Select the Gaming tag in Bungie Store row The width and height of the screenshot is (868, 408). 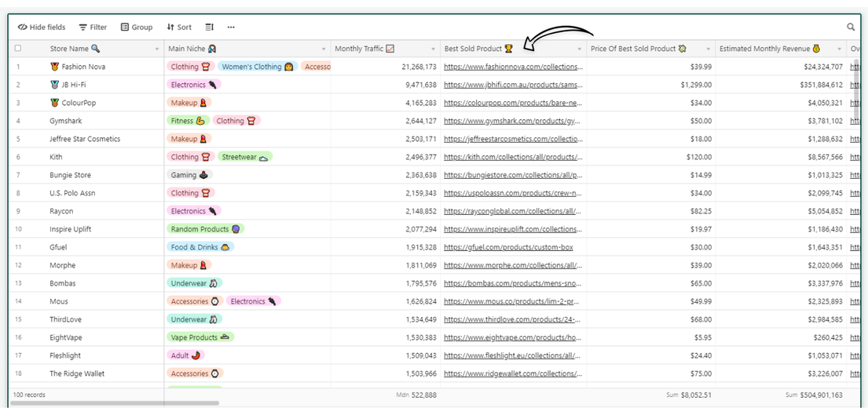point(189,175)
